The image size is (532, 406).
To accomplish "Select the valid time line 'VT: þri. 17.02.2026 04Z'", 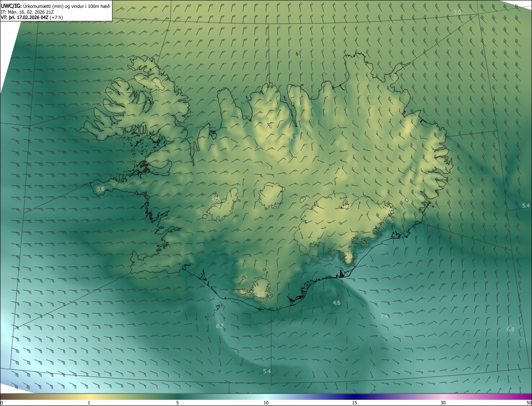I will pos(32,18).
